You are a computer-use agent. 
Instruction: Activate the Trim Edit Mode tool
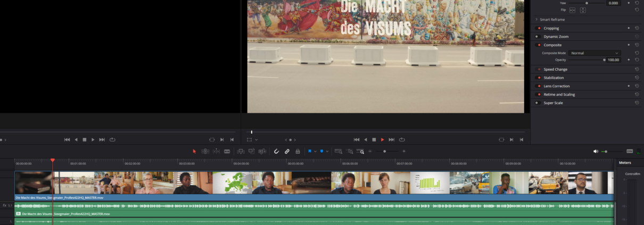(205, 152)
